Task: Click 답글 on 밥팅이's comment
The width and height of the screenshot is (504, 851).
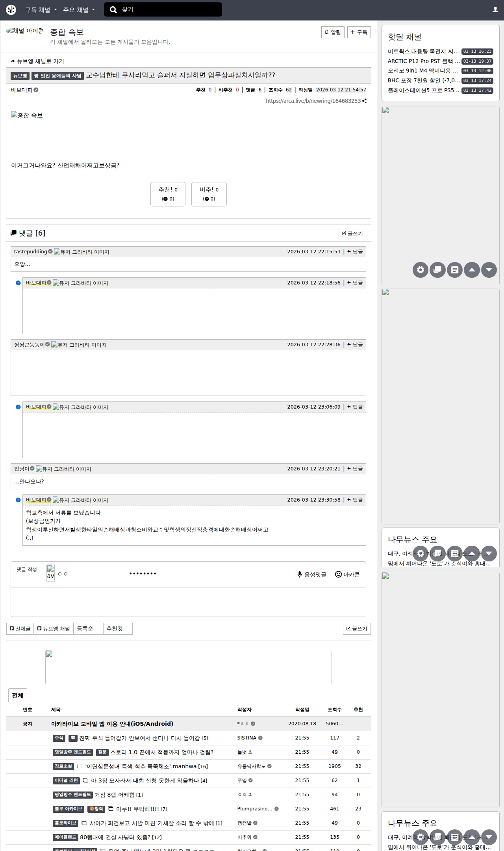Action: [355, 469]
